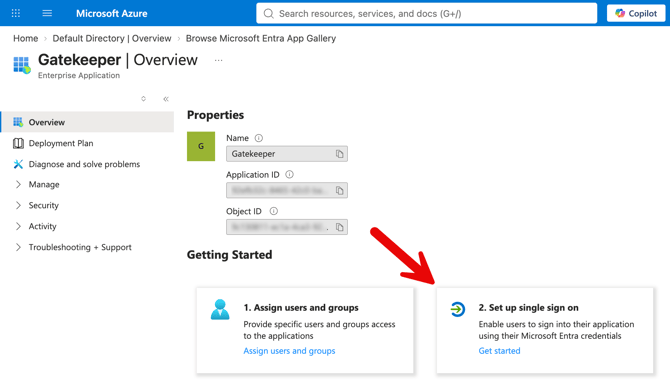Show info tooltip for Name
The width and height of the screenshot is (670, 384).
point(259,138)
